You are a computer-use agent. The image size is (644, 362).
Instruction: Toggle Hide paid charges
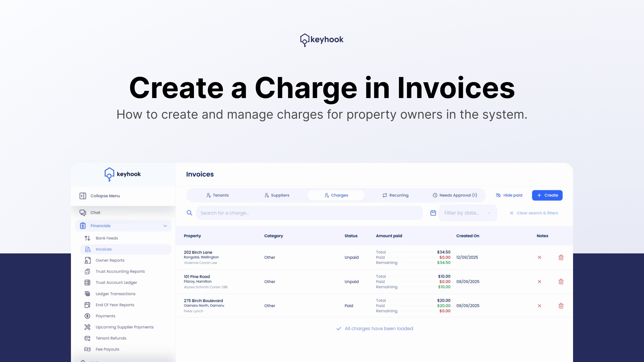pyautogui.click(x=509, y=195)
